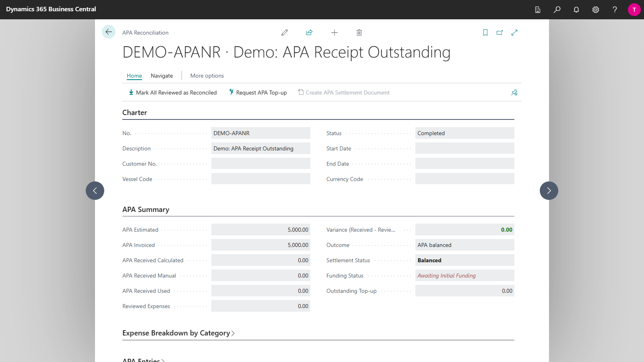Create new record with plus icon
644x362 pixels.
tap(334, 33)
